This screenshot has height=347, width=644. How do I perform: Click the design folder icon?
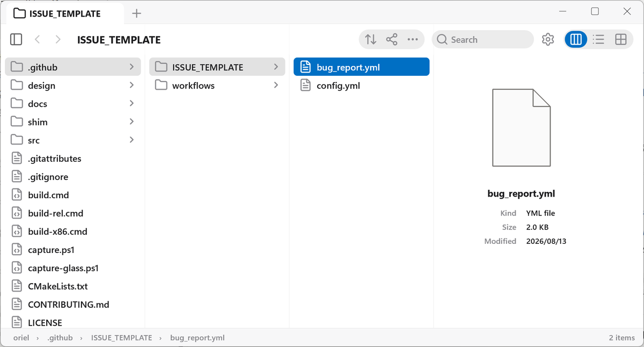[17, 85]
